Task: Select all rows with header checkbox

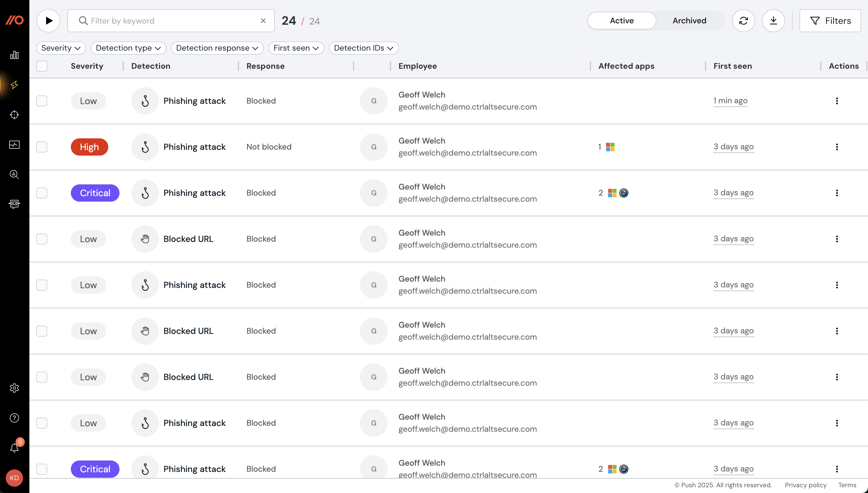Action: pyautogui.click(x=42, y=66)
